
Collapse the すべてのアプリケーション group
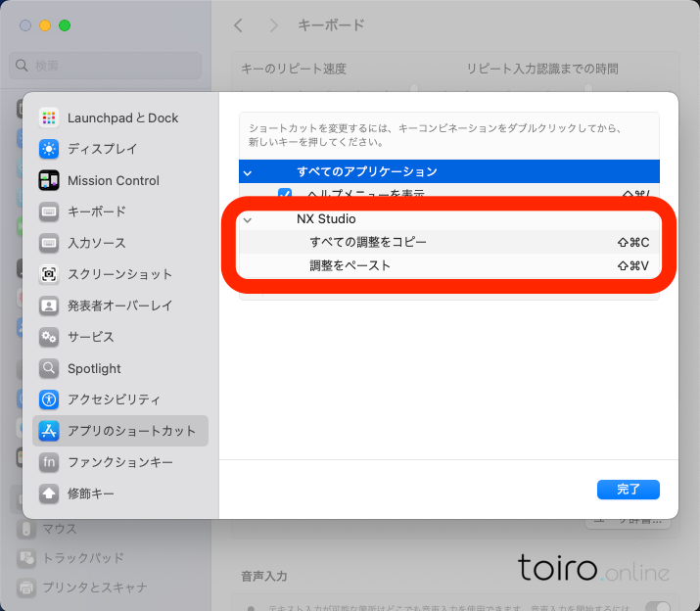click(x=248, y=172)
